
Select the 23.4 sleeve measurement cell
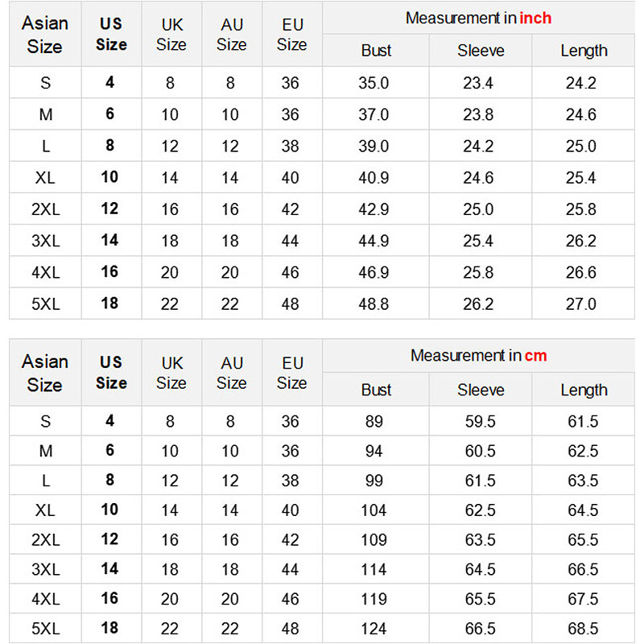click(478, 83)
